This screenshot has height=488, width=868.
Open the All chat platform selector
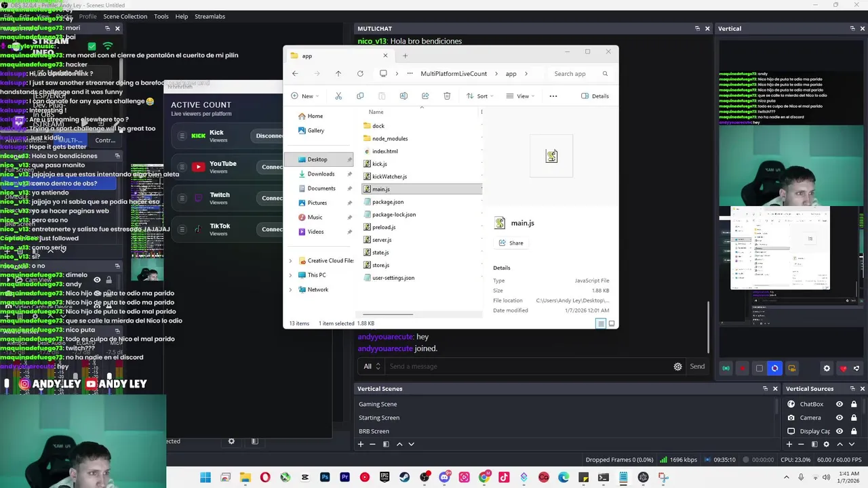coord(370,366)
